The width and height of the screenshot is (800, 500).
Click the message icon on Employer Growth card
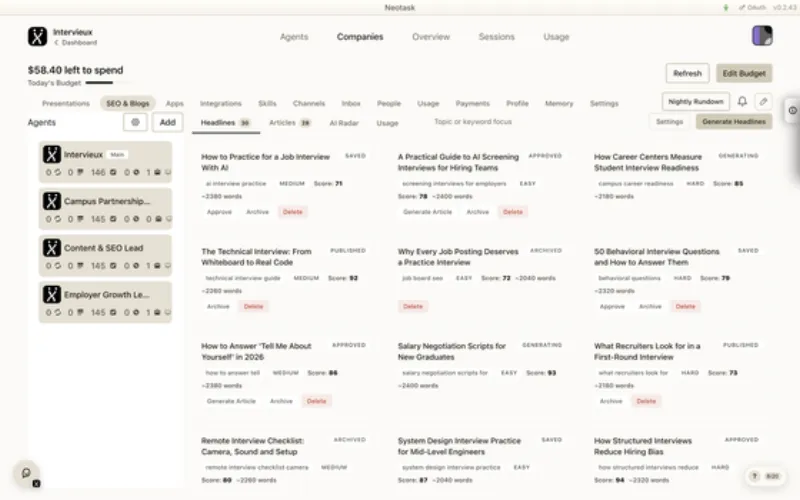(168, 312)
